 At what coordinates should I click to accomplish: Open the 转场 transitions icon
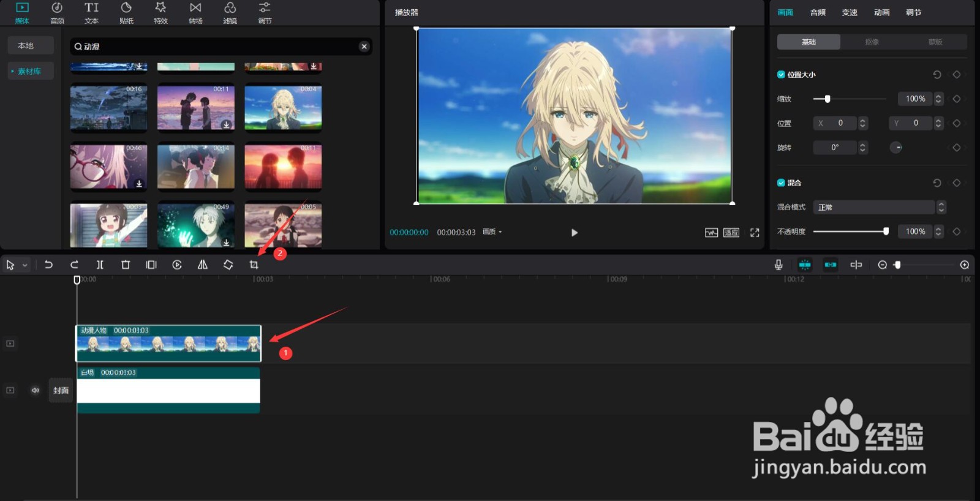(195, 12)
